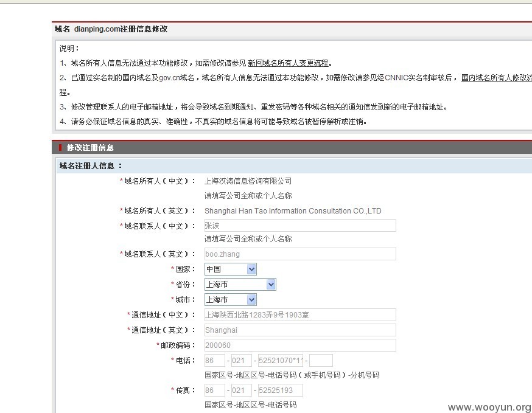Open the 新网域名所有人变更流程 link
The width and height of the screenshot is (532, 413).
[288, 63]
